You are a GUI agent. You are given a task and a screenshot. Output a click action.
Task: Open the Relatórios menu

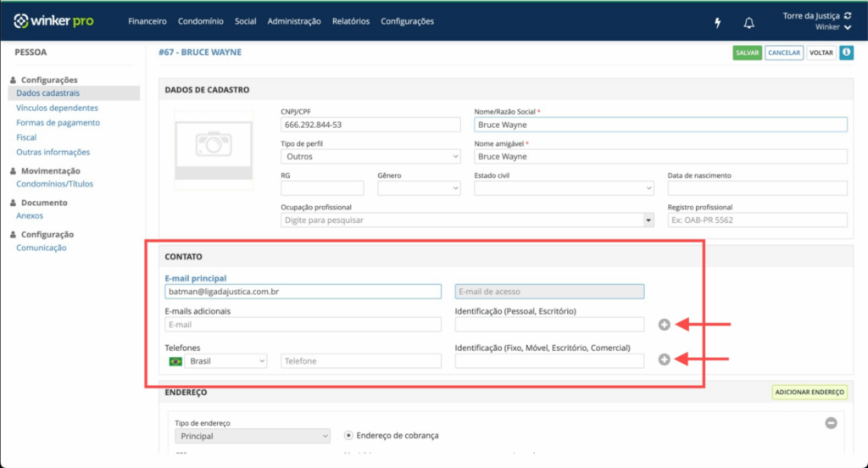[350, 21]
